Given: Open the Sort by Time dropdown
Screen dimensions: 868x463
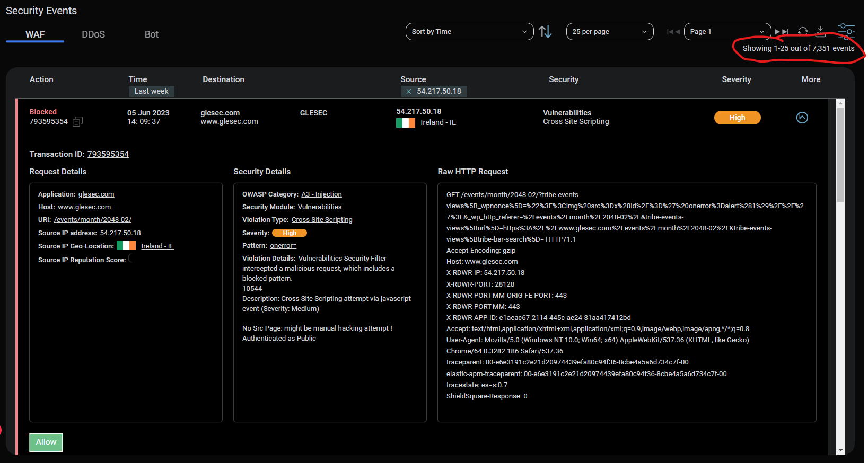Looking at the screenshot, I should [469, 32].
